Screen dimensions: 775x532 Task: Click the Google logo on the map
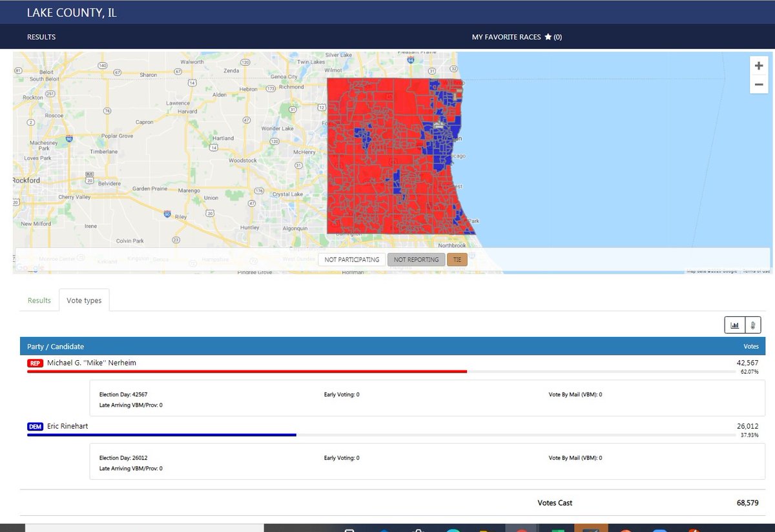click(x=29, y=267)
